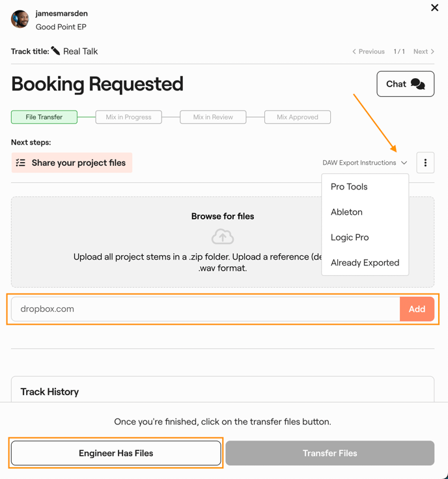Click the checklist icon beside Share your project files

pyautogui.click(x=21, y=163)
